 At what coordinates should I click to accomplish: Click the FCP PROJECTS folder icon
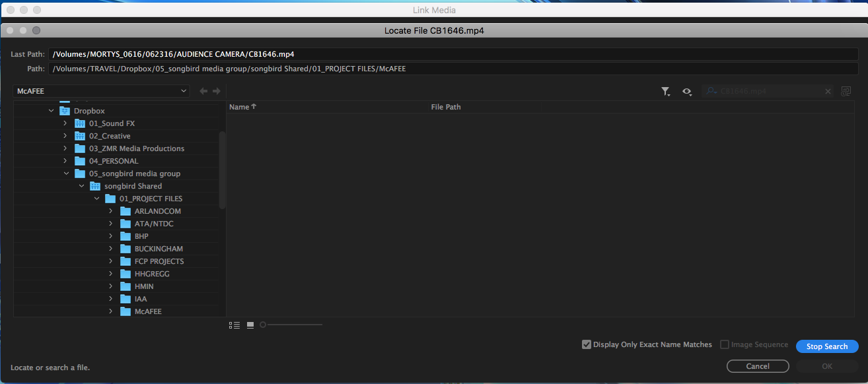pyautogui.click(x=126, y=261)
